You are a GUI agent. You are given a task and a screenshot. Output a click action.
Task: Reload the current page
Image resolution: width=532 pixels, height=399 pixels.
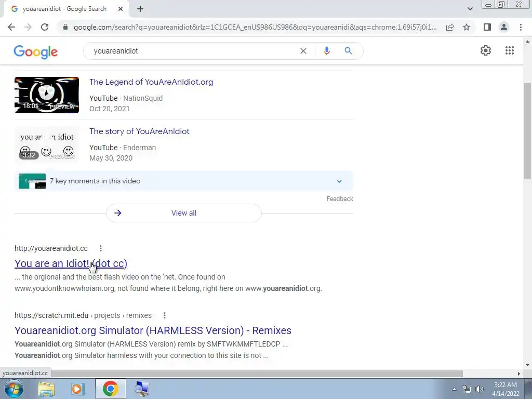click(x=45, y=27)
